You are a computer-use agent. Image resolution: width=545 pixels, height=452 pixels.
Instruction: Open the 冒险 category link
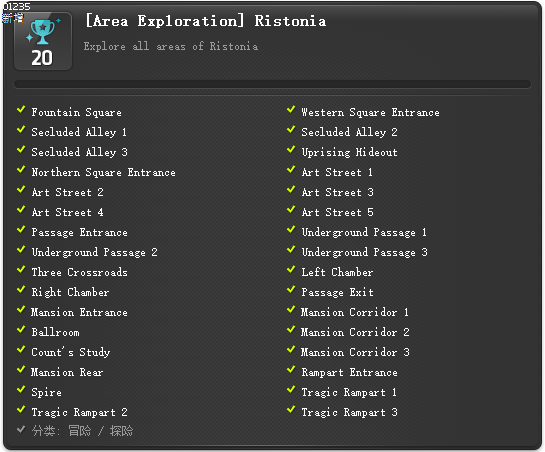pyautogui.click(x=80, y=431)
